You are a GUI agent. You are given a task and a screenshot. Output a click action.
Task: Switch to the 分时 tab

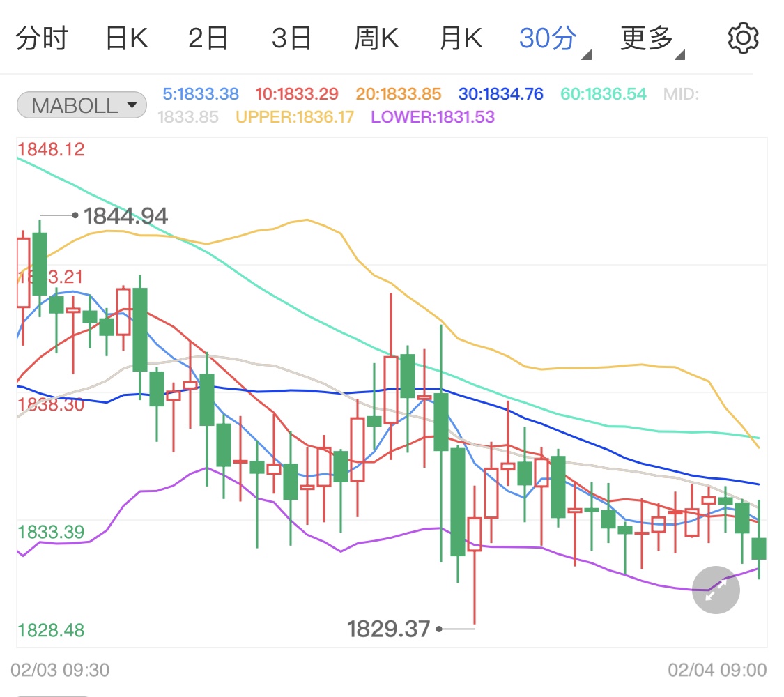tap(42, 38)
